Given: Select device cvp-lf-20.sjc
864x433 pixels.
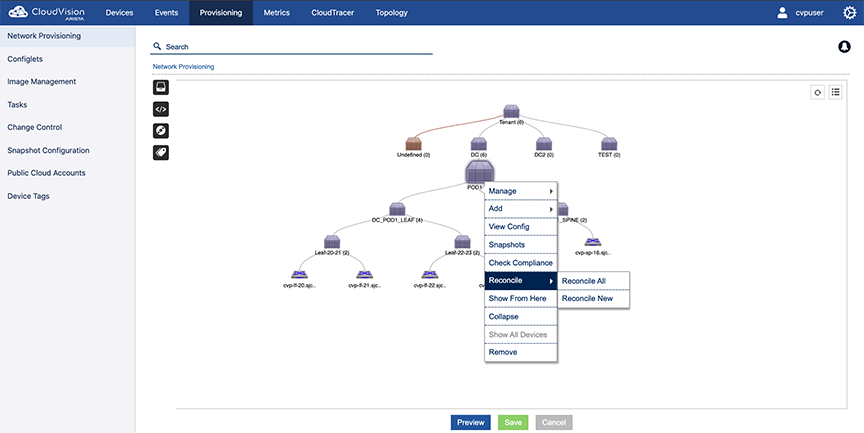Looking at the screenshot, I should pos(299,274).
